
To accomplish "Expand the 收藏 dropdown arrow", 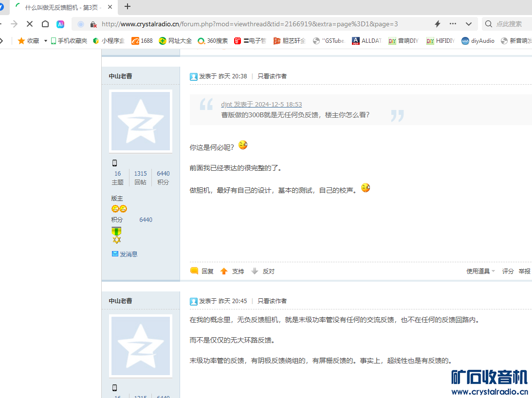I will (45, 41).
